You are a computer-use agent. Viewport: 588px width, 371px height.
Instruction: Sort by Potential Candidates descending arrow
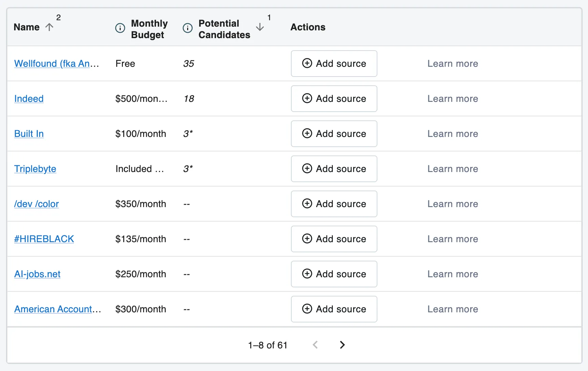[x=260, y=27]
